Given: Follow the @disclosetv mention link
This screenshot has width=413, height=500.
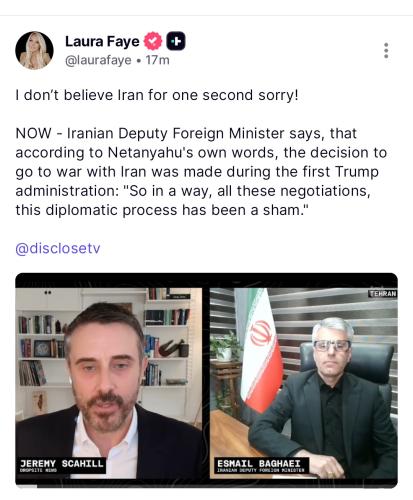Looking at the screenshot, I should [58, 248].
